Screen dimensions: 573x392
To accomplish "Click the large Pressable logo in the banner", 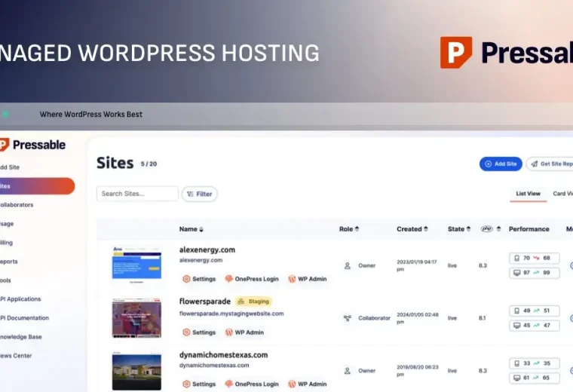I will [507, 53].
